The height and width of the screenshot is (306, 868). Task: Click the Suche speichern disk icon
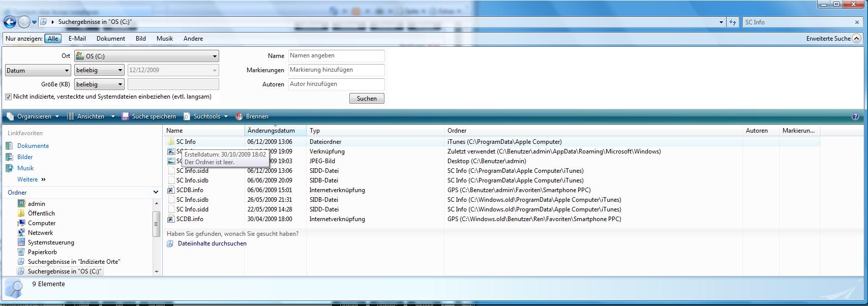125,116
